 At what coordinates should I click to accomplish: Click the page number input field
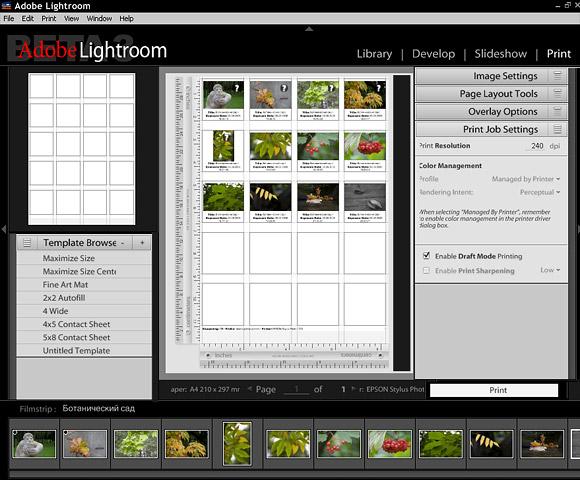(296, 389)
